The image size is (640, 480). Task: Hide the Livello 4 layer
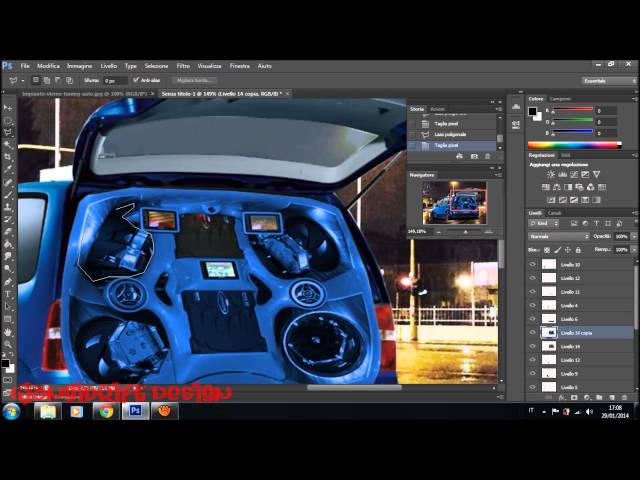point(532,305)
